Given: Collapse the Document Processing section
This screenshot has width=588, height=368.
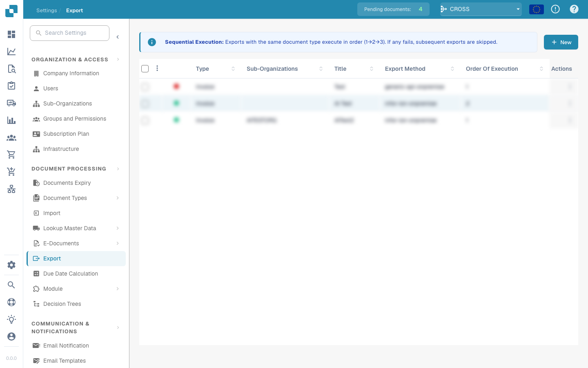Looking at the screenshot, I should [x=118, y=168].
